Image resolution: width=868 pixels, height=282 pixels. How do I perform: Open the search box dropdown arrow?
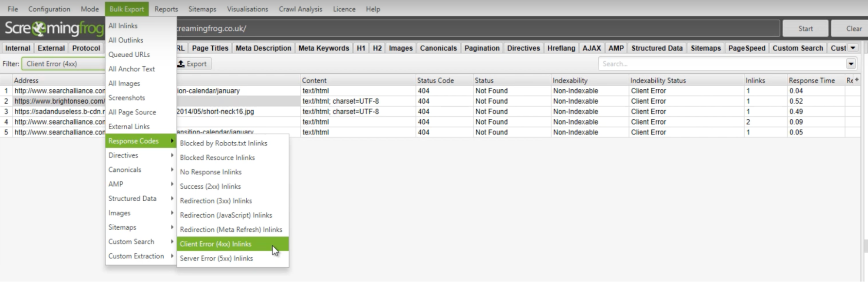click(x=851, y=64)
